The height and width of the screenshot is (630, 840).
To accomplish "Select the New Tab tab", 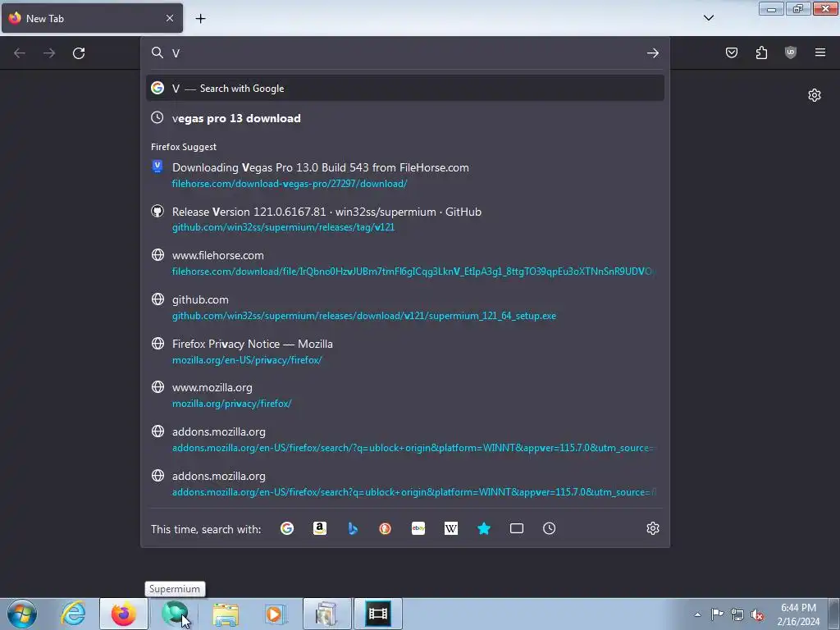I will click(92, 18).
